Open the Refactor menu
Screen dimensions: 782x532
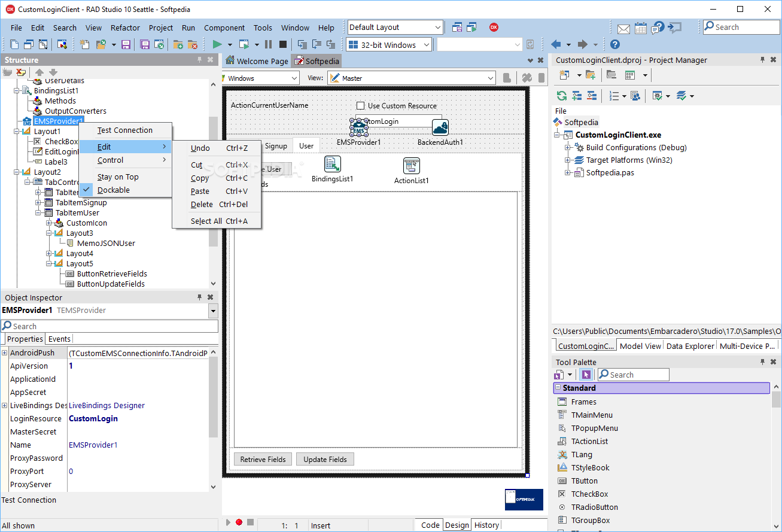125,28
